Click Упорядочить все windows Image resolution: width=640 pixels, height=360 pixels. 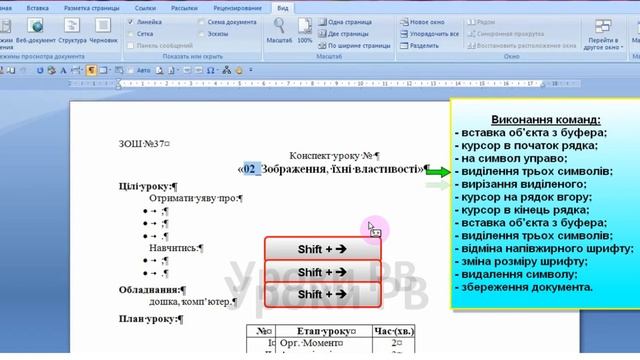[x=429, y=34]
